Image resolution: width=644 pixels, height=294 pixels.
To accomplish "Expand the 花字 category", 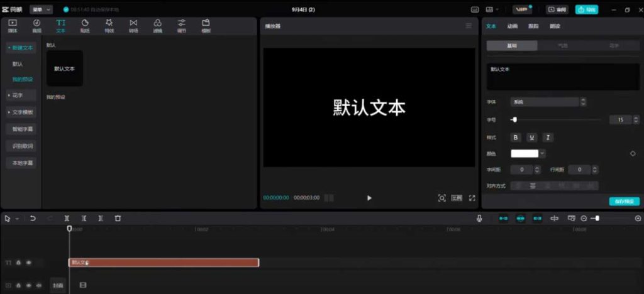I will 21,95.
